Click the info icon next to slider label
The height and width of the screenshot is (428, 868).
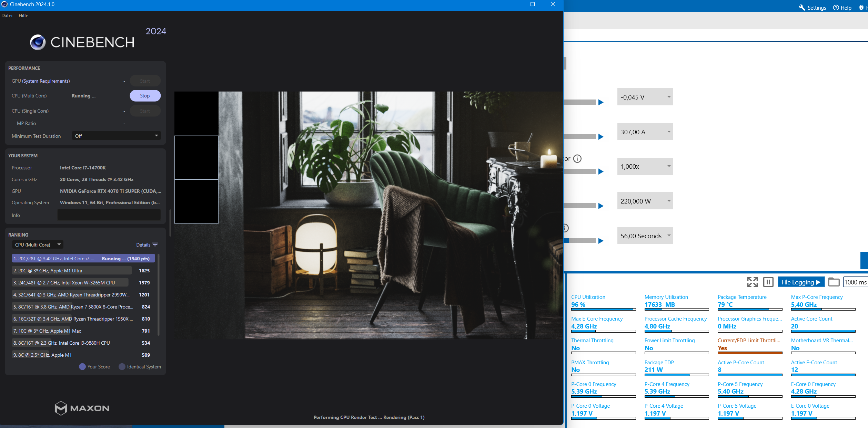tap(577, 159)
